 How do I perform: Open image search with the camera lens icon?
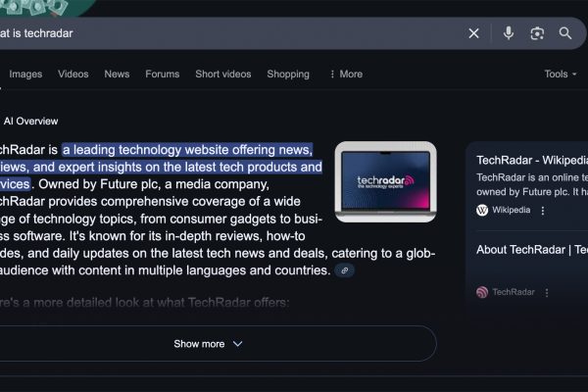(537, 33)
